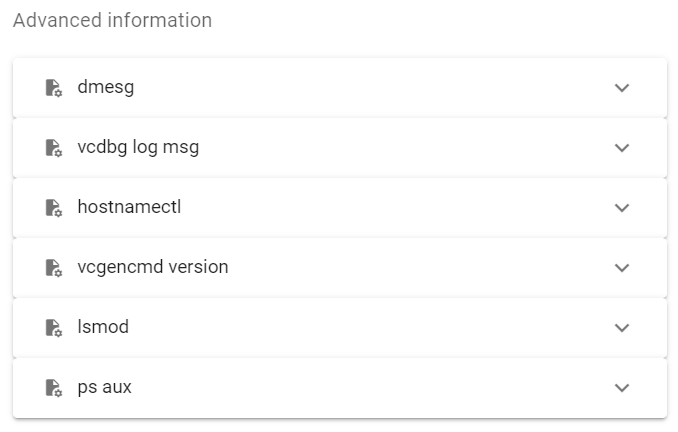Click the file-gear icon beside vcgencmd version
Screen dimensions: 678x432
(54, 268)
